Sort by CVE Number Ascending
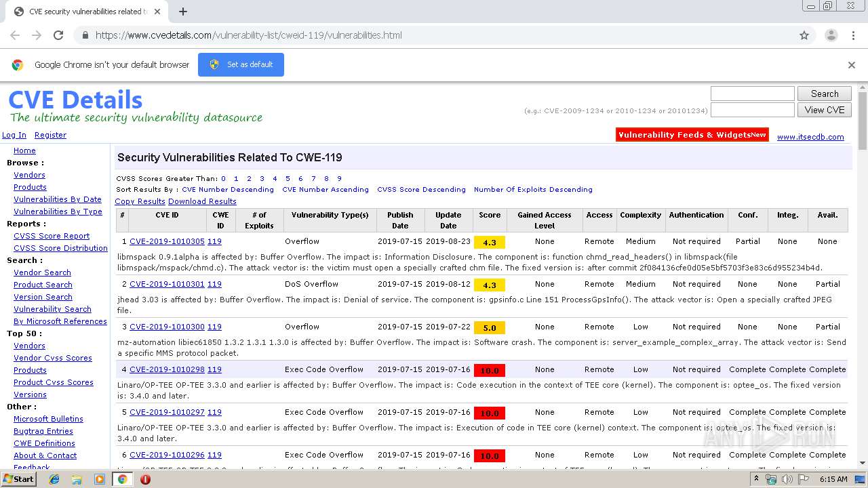 [x=325, y=190]
